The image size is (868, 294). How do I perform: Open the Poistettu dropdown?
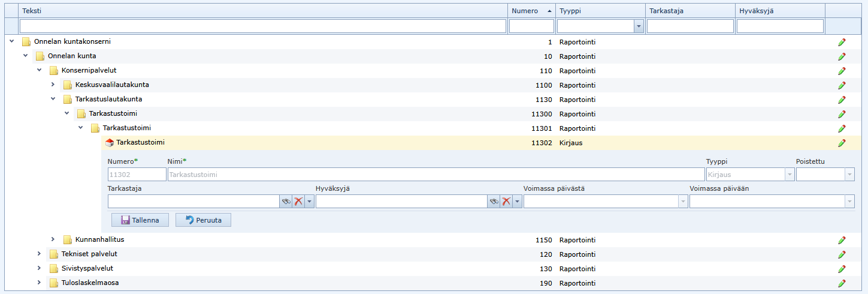(849, 175)
